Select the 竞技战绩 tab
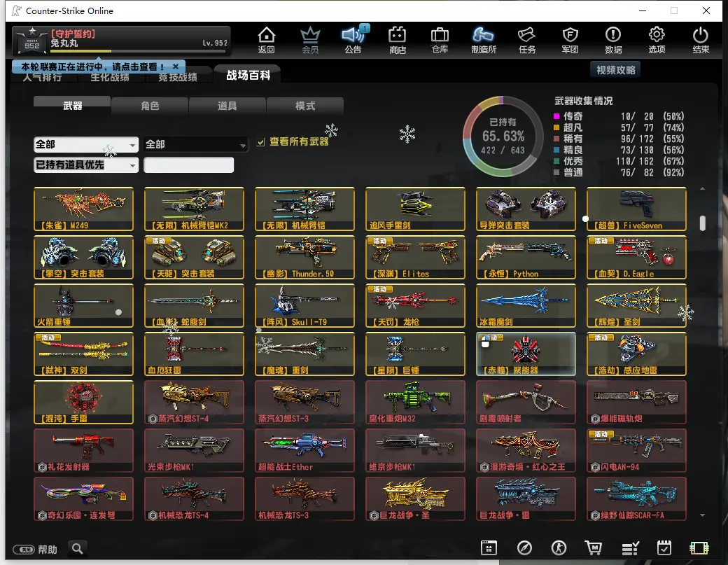Viewport: 728px width, 565px height. coord(178,77)
